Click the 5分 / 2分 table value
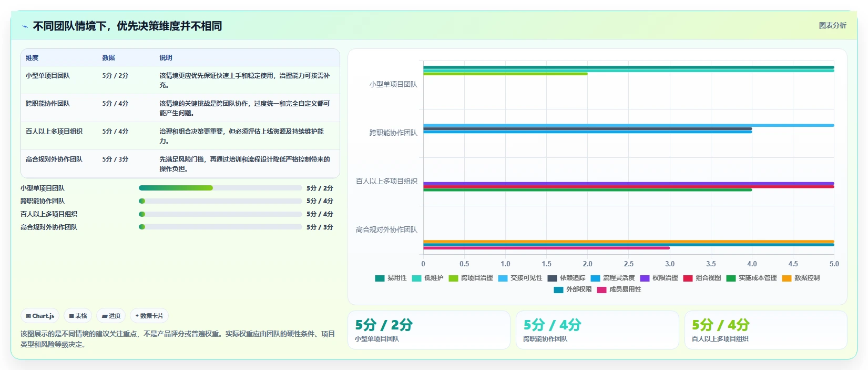Screen dimensions: 868x370 (x=116, y=76)
